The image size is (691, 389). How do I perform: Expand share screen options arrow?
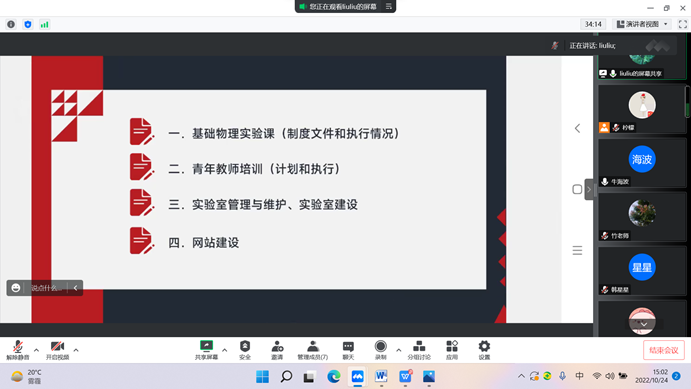tap(225, 350)
